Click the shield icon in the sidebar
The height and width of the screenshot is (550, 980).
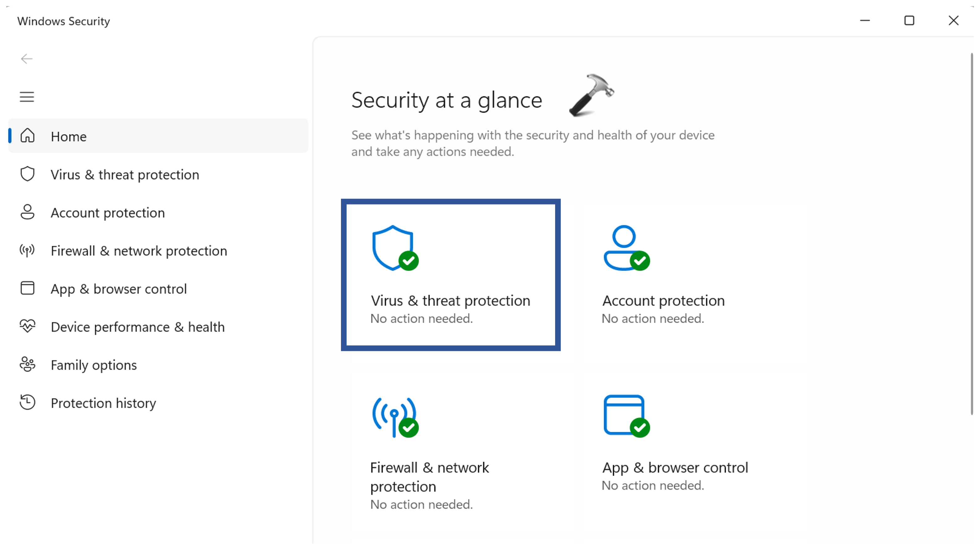coord(27,174)
